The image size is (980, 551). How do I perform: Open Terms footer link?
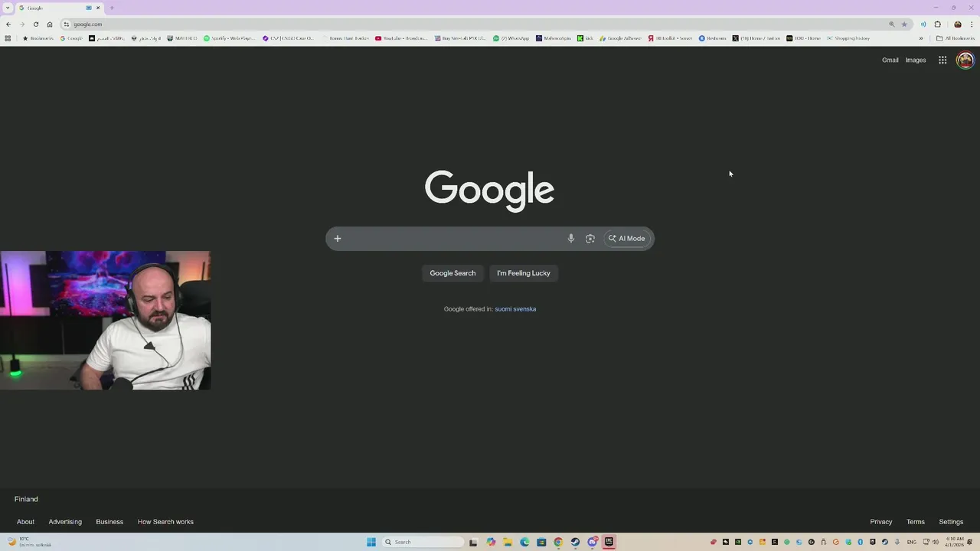tap(916, 522)
